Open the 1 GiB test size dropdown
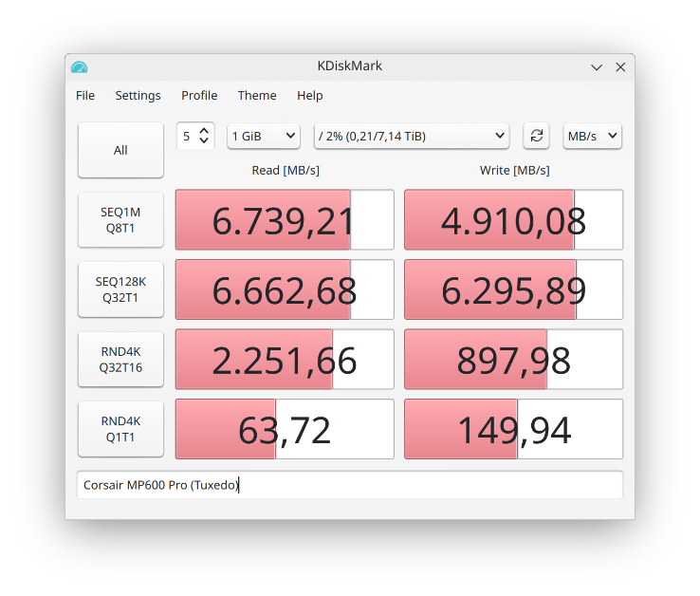700x596 pixels. (264, 136)
